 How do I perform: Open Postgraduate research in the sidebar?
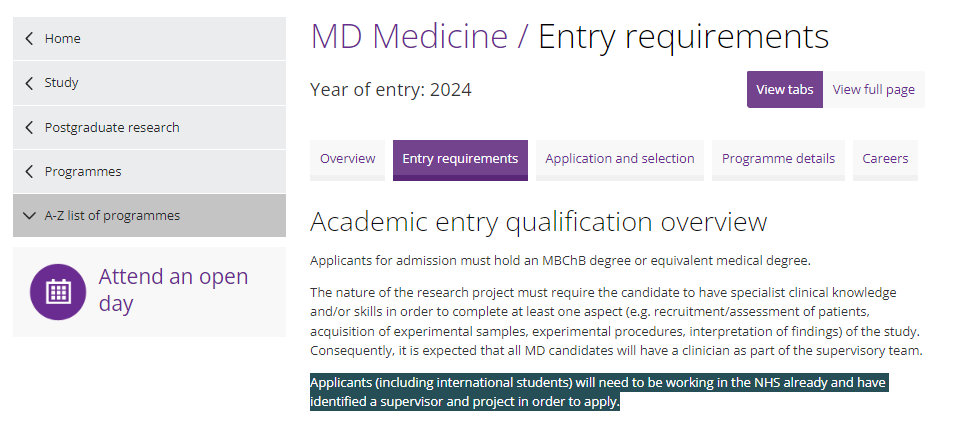tap(112, 127)
